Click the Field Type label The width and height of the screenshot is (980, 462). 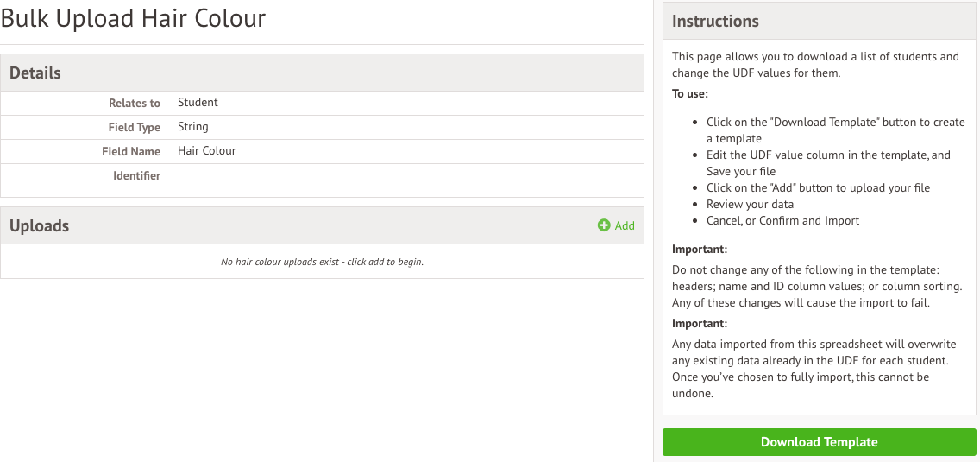pyautogui.click(x=134, y=127)
